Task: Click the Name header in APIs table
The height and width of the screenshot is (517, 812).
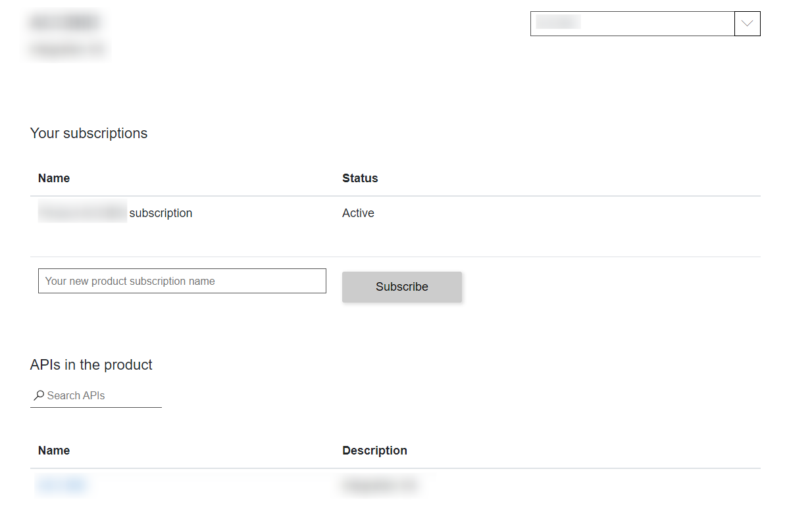Action: [54, 451]
